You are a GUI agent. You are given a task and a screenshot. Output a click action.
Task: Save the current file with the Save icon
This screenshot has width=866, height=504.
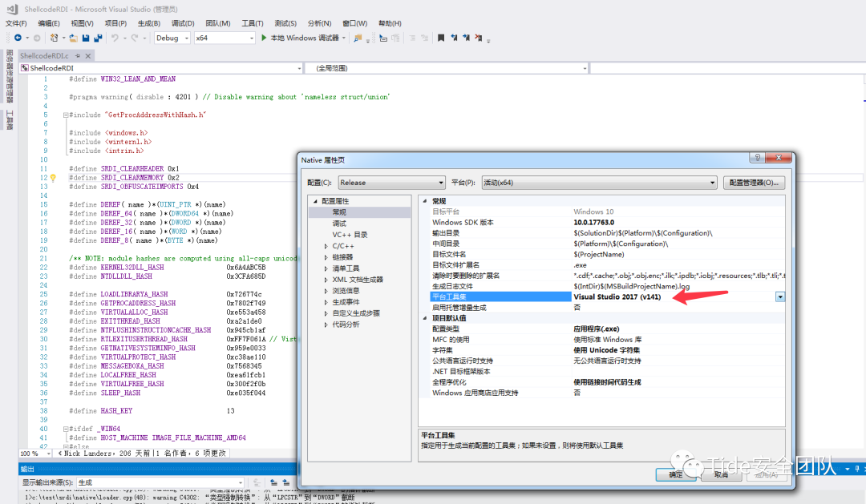(86, 38)
